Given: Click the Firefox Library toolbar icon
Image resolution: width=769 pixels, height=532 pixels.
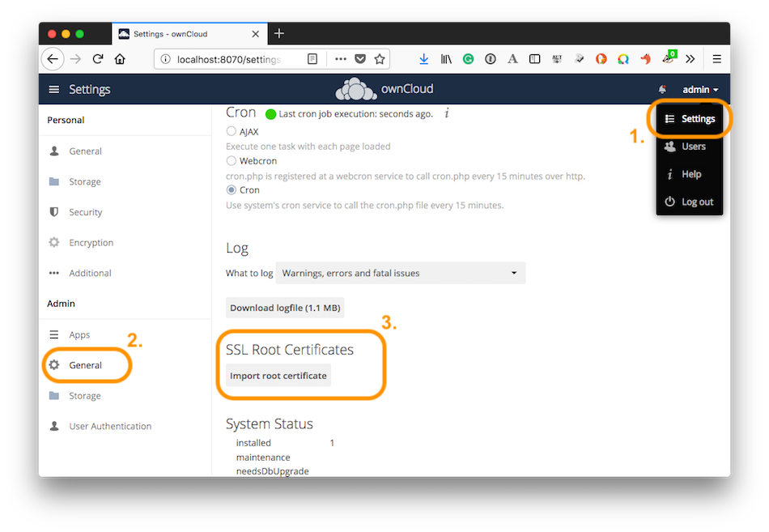Looking at the screenshot, I should (446, 58).
